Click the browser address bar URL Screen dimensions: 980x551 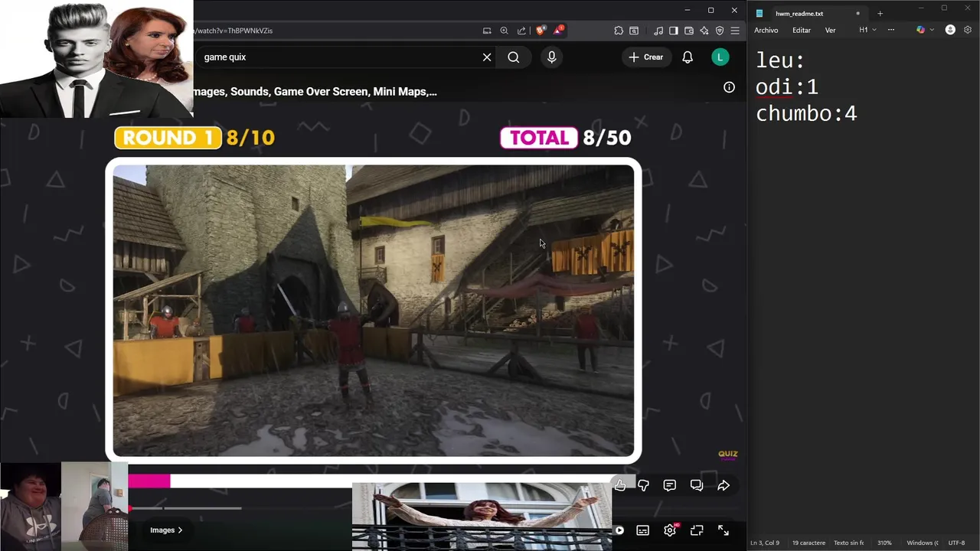pyautogui.click(x=234, y=31)
